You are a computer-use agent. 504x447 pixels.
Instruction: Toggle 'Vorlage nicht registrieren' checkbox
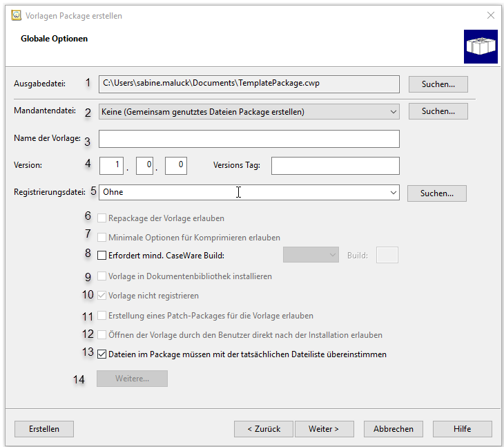[x=101, y=296]
